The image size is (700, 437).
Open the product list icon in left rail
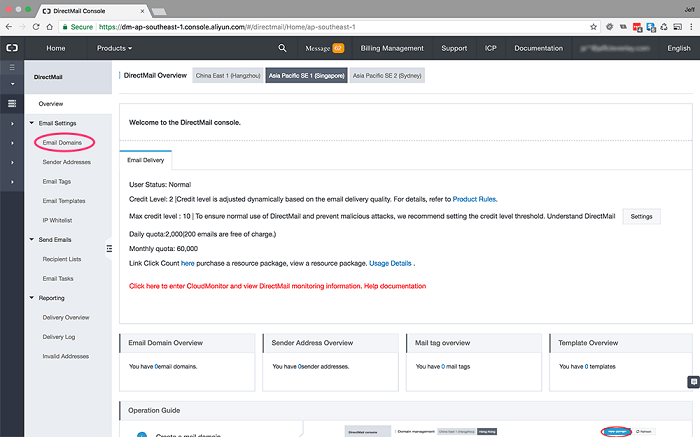point(12,104)
